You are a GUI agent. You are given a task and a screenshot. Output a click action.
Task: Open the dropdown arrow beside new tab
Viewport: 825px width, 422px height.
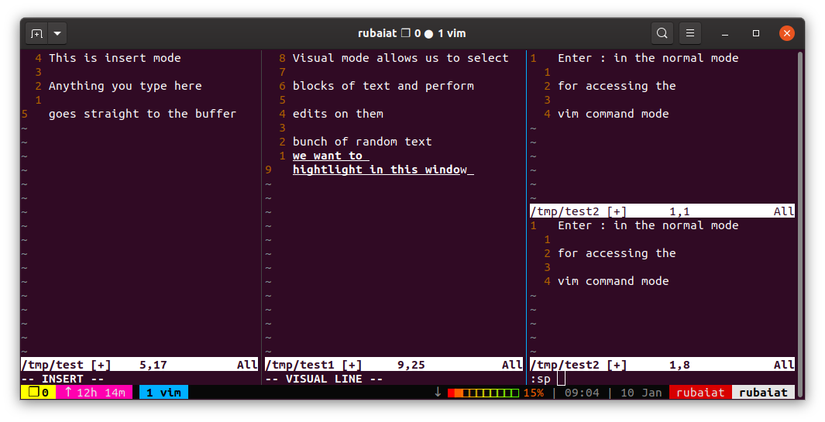point(56,33)
